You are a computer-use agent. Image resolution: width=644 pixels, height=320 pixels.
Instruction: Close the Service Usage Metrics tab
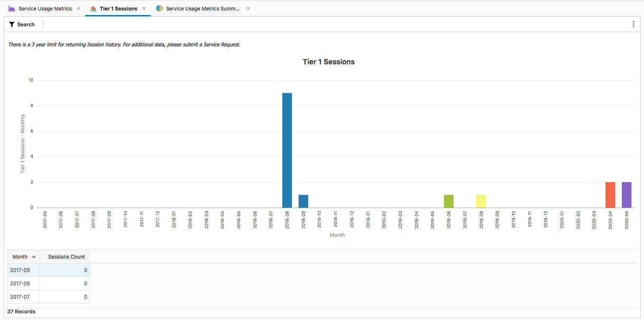[x=78, y=8]
